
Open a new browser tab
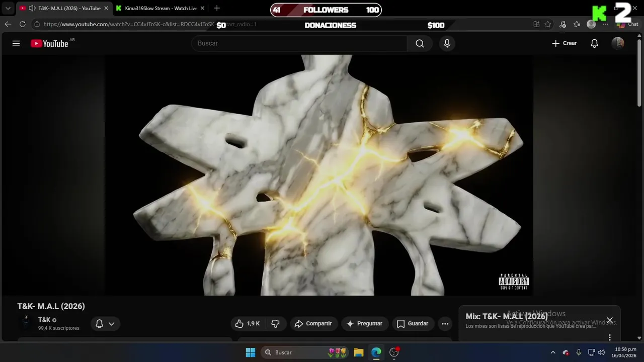tap(217, 8)
